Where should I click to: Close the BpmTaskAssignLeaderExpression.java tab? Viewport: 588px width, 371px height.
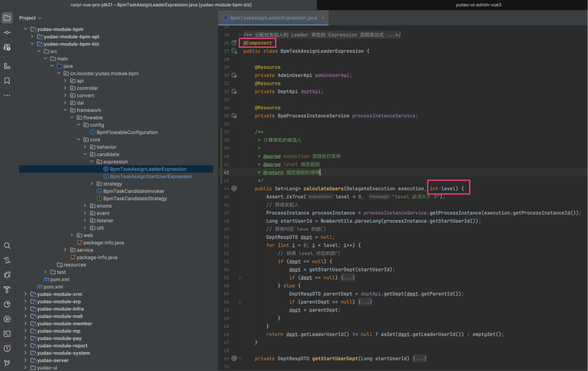(323, 18)
